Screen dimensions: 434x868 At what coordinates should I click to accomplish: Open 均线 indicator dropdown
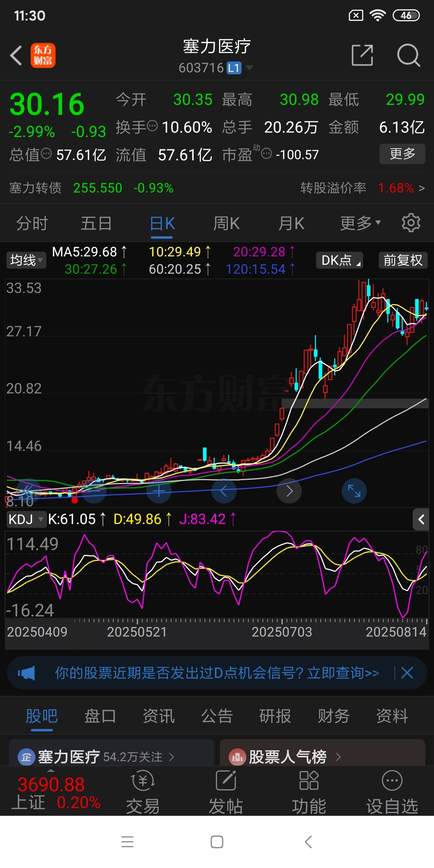point(26,260)
